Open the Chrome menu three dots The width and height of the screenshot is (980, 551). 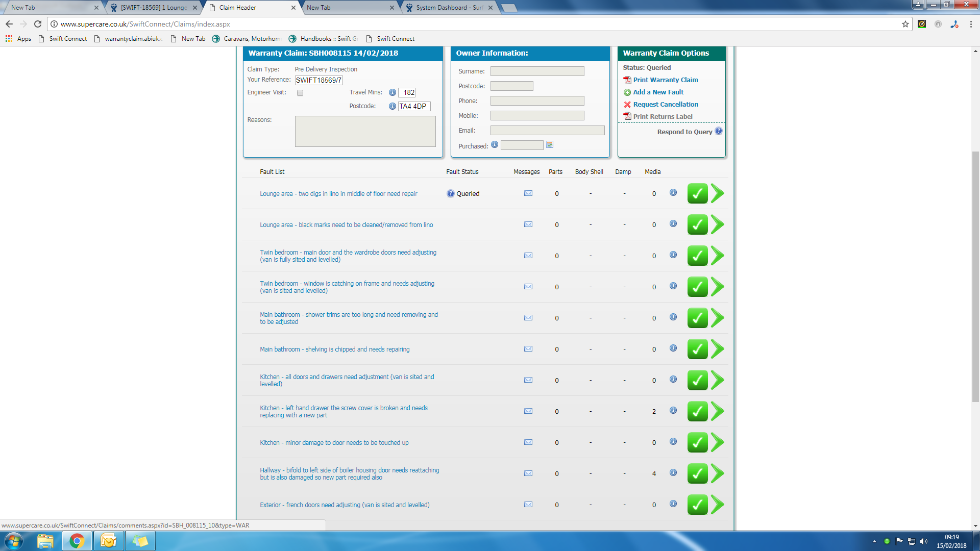pyautogui.click(x=971, y=24)
